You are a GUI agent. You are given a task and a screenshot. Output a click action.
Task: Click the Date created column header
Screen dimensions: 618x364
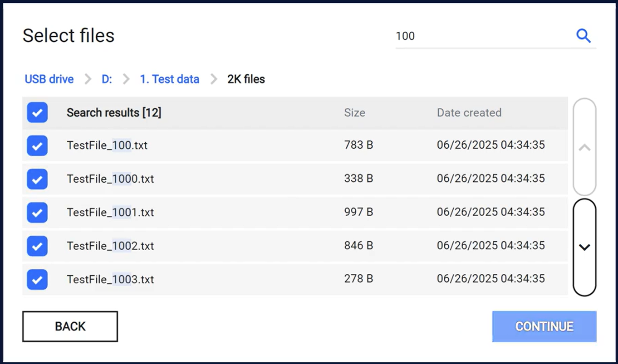pyautogui.click(x=469, y=113)
